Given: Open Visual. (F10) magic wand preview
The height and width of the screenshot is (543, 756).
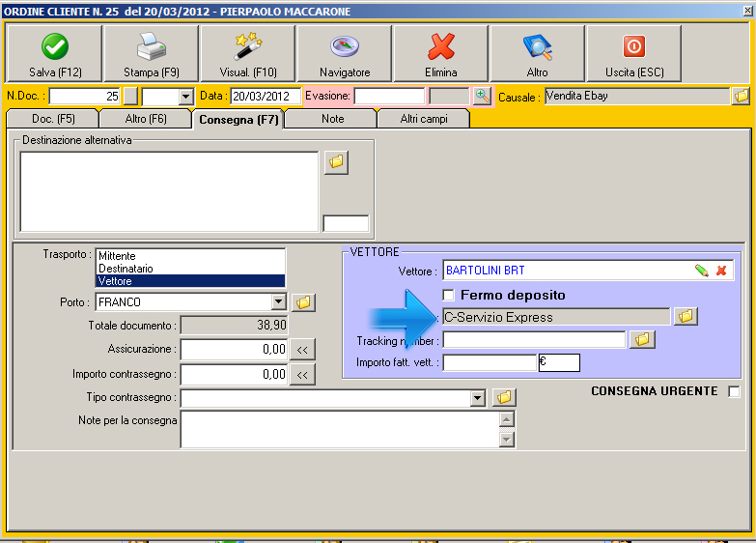Looking at the screenshot, I should 248,53.
